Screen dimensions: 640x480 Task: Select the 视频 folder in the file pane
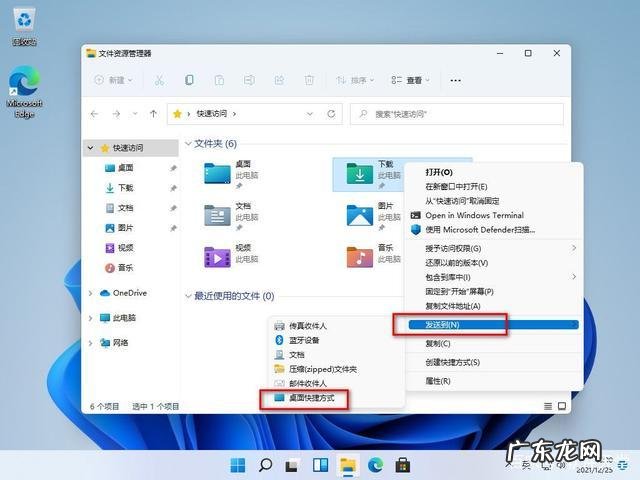233,258
